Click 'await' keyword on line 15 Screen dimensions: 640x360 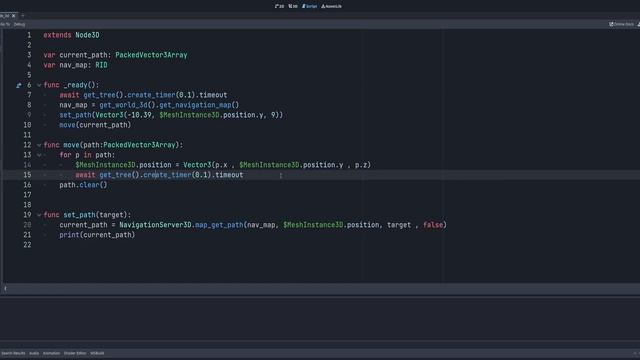pyautogui.click(x=85, y=175)
